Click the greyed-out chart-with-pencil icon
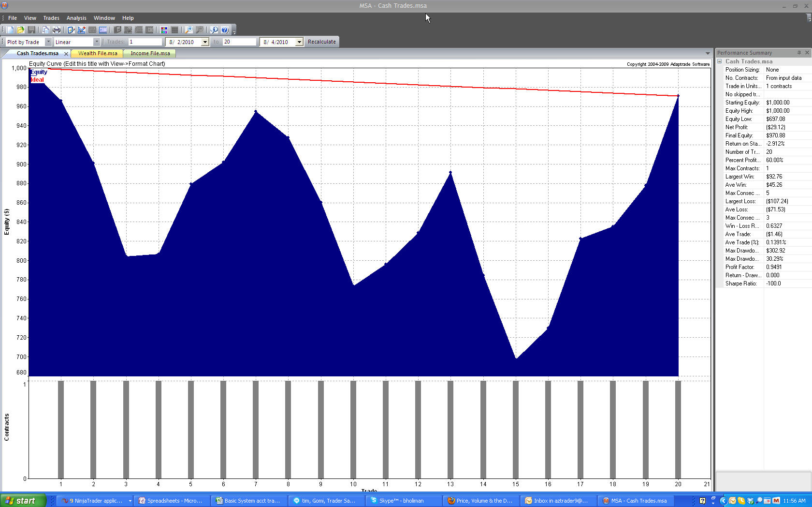 tap(128, 30)
